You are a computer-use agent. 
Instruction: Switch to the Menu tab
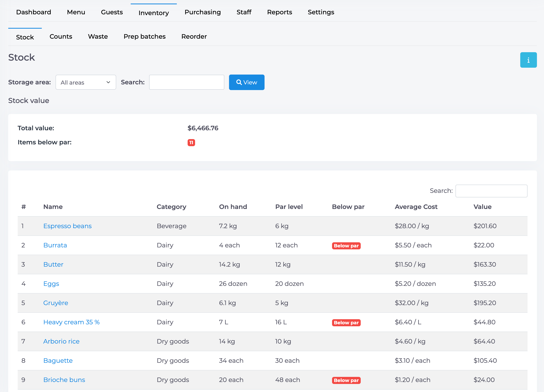point(76,12)
